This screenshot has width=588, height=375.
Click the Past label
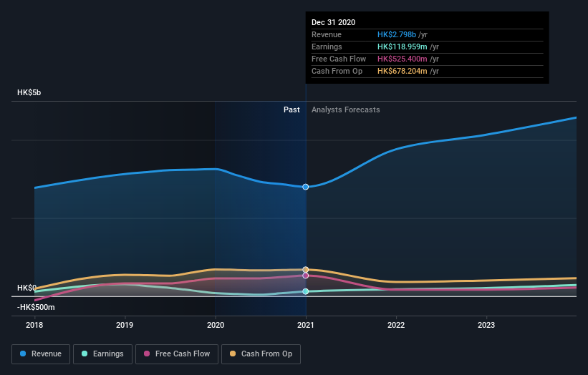pyautogui.click(x=291, y=109)
